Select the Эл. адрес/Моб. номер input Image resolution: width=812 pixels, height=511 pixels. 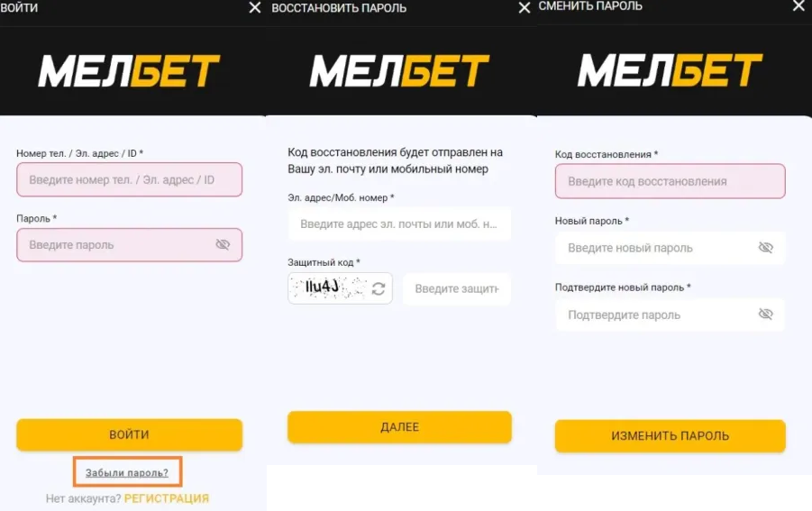[399, 224]
